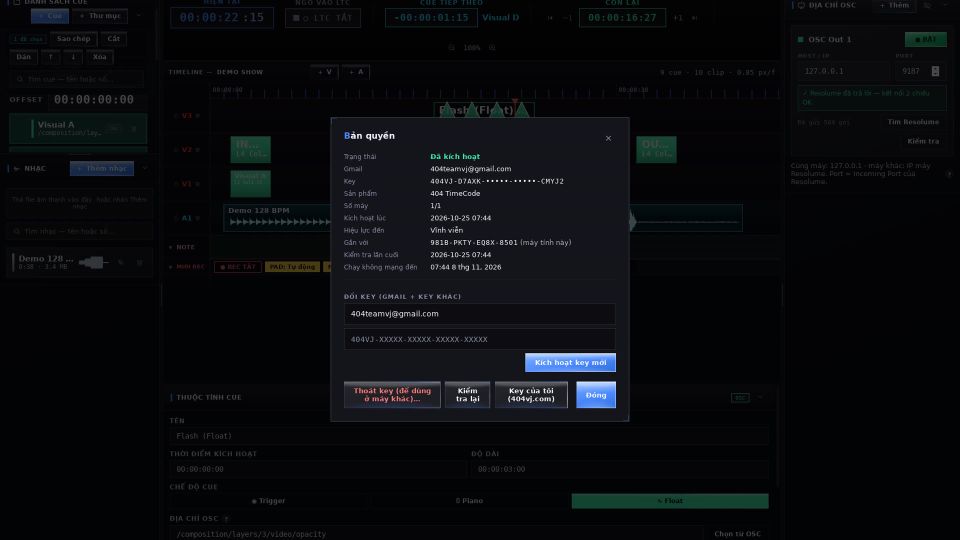Click the Cắt button
Screen dimensions: 960x540
(114, 39)
